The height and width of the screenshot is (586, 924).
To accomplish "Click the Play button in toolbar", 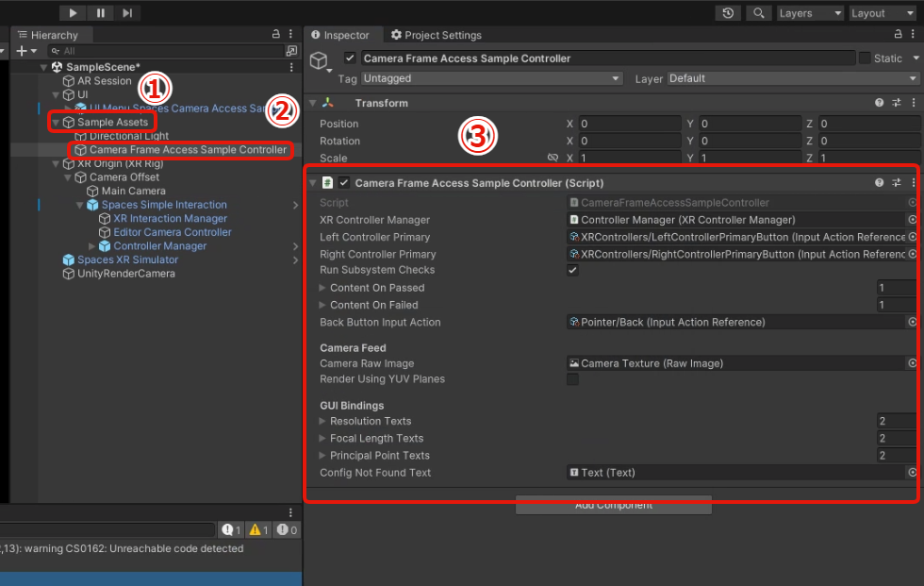I will [x=73, y=12].
